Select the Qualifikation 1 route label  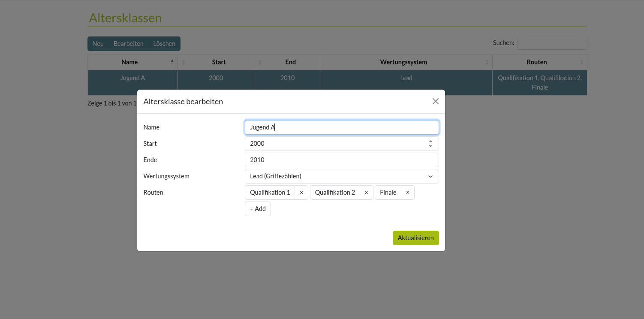[x=270, y=193]
